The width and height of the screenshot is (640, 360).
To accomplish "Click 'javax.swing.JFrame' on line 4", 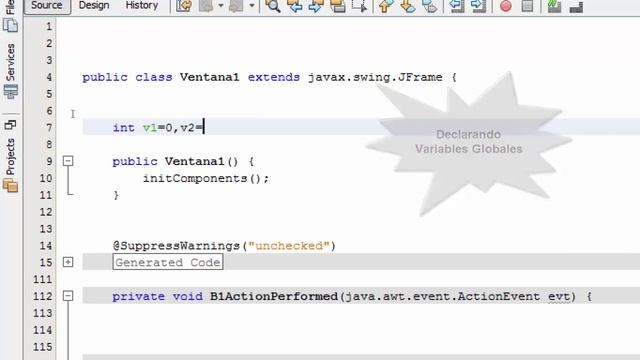I will point(375,77).
